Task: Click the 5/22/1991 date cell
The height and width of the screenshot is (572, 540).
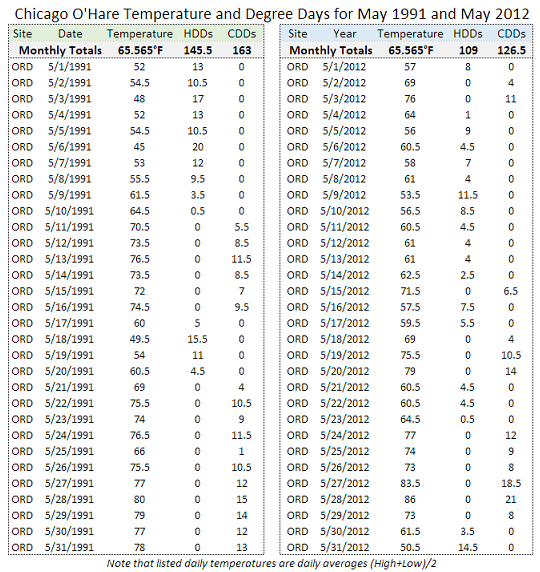Action: click(69, 403)
